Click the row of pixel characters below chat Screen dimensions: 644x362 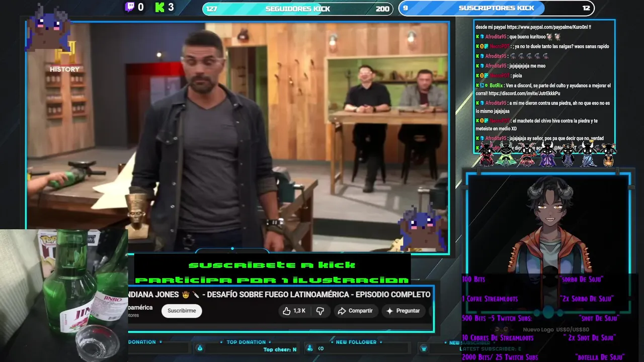click(x=546, y=153)
